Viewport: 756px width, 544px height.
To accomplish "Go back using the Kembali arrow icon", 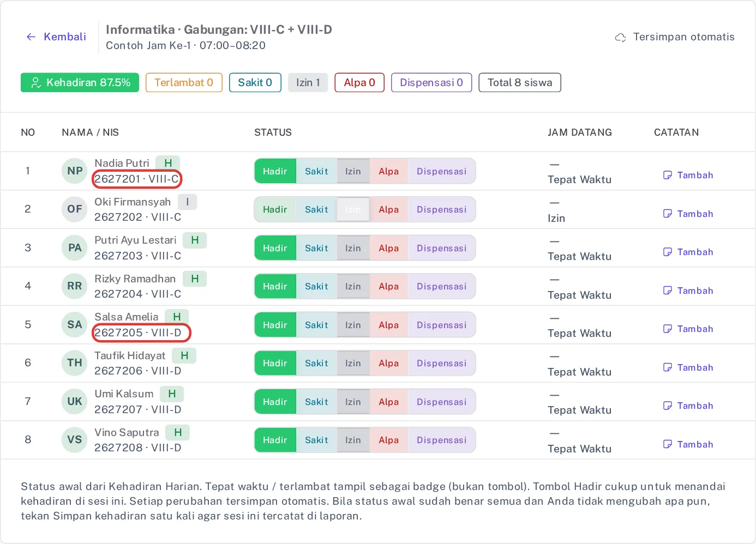I will coord(31,37).
